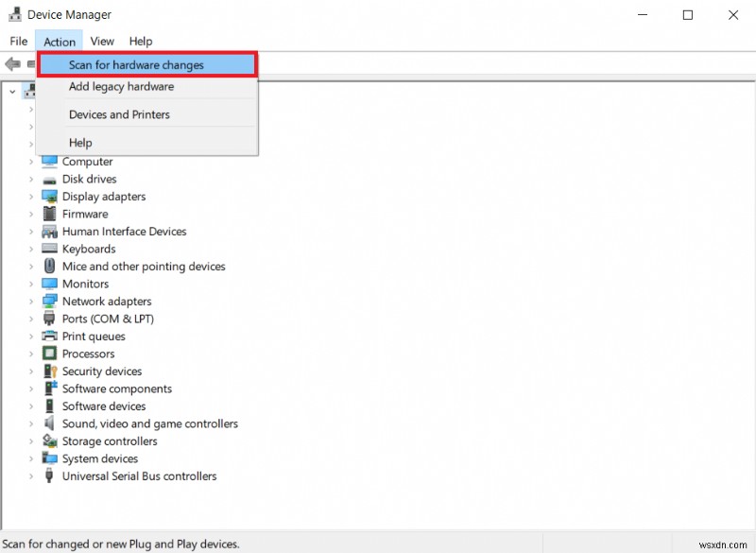Click the Sound, video and game controllers icon
756x553 pixels.
[x=50, y=424]
